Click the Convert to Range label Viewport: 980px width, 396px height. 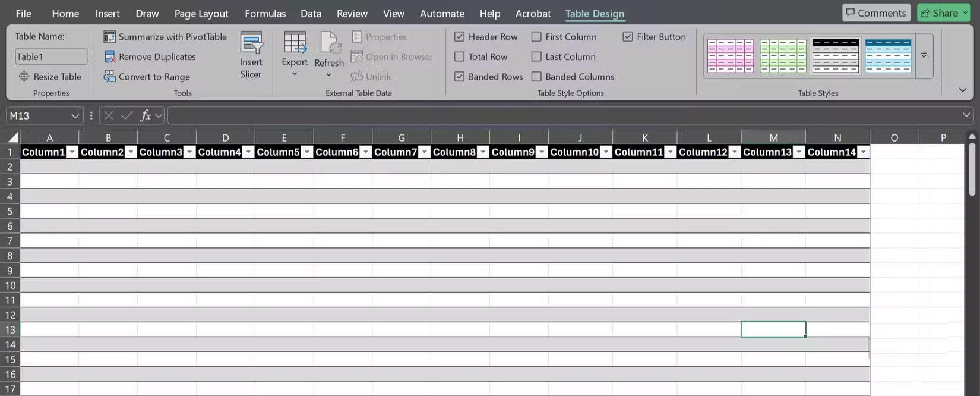pos(154,77)
